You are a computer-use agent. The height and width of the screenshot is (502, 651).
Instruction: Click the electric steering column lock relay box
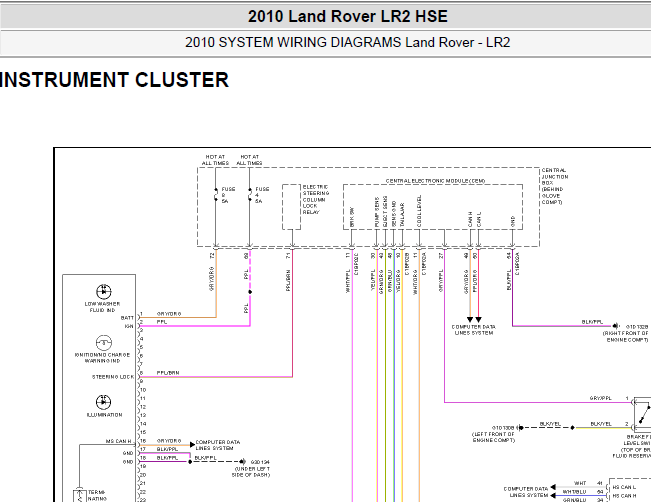pyautogui.click(x=291, y=207)
